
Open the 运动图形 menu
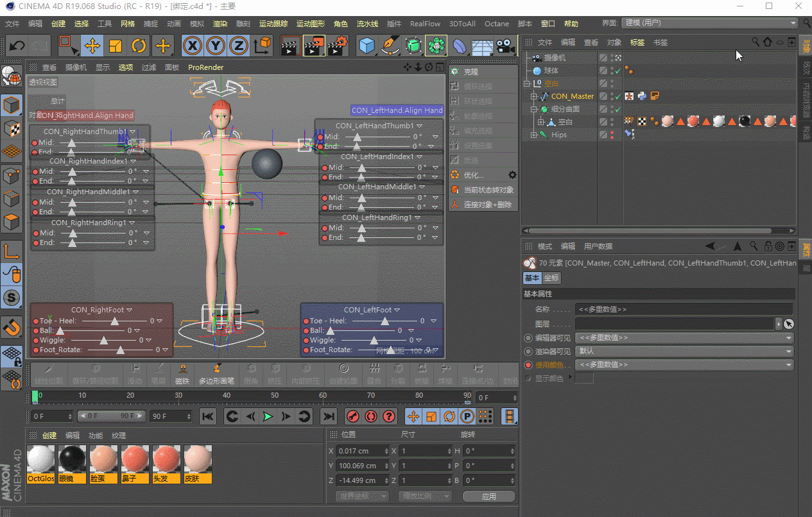click(310, 24)
